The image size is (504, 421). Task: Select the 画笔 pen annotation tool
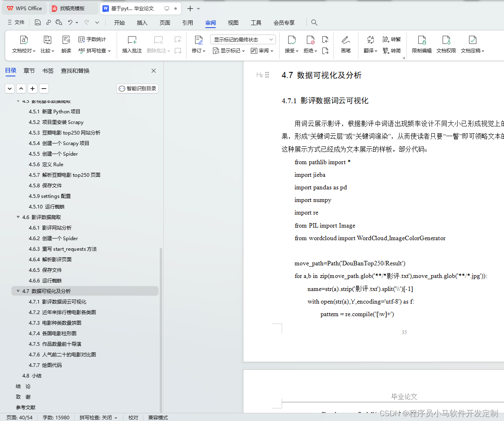pyautogui.click(x=346, y=45)
